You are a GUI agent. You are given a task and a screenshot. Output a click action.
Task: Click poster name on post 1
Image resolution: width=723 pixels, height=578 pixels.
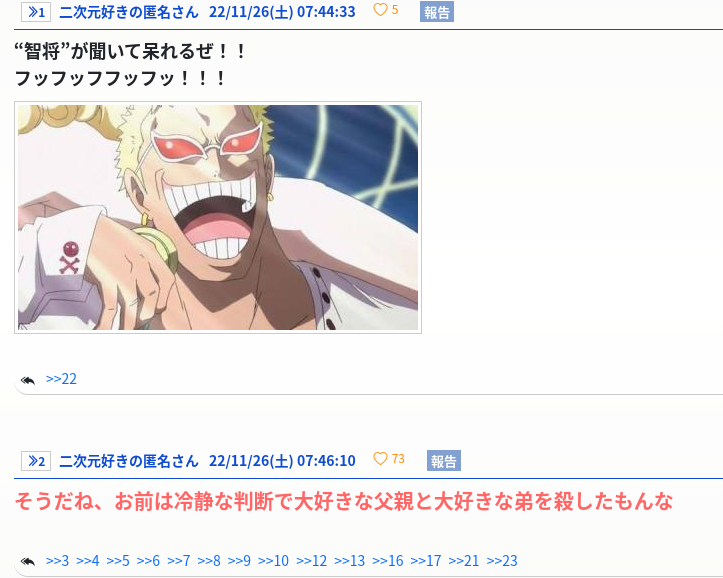(x=129, y=12)
